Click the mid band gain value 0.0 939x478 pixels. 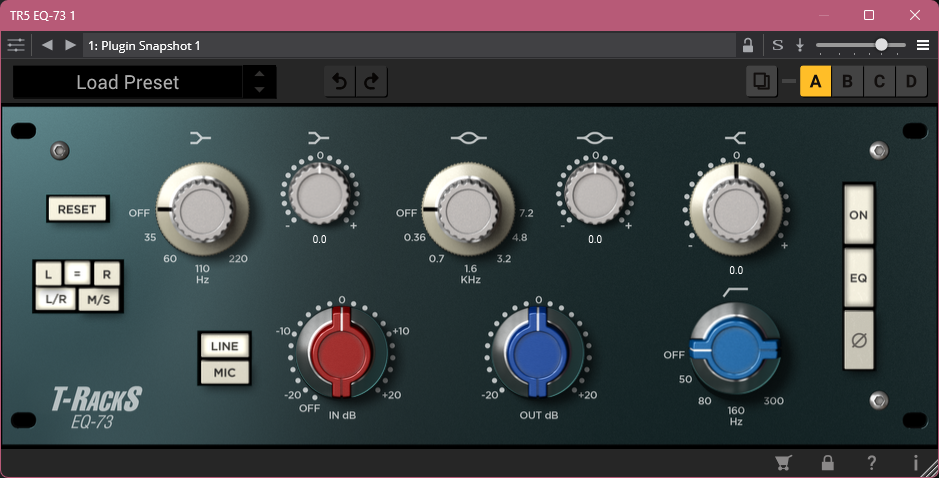595,239
